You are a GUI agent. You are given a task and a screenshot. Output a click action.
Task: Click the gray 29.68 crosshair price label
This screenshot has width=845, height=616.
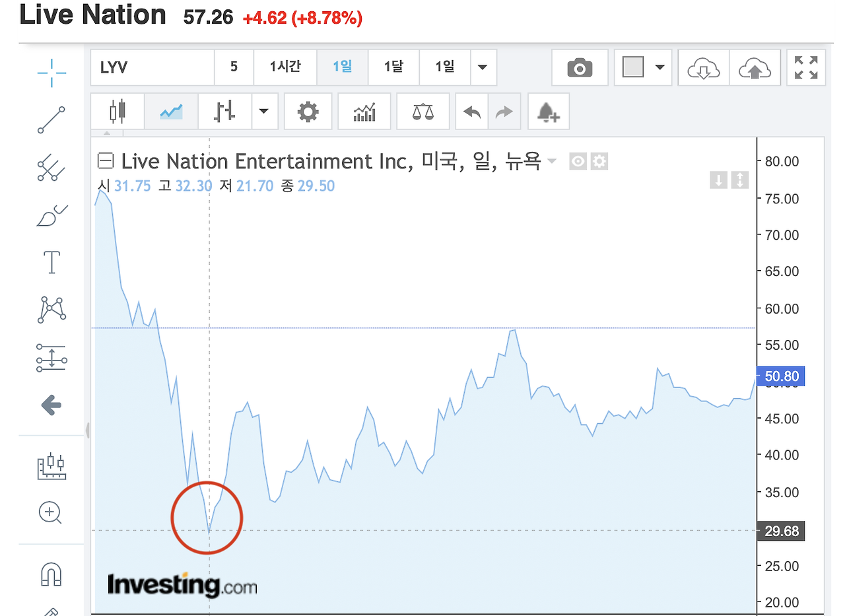(782, 531)
